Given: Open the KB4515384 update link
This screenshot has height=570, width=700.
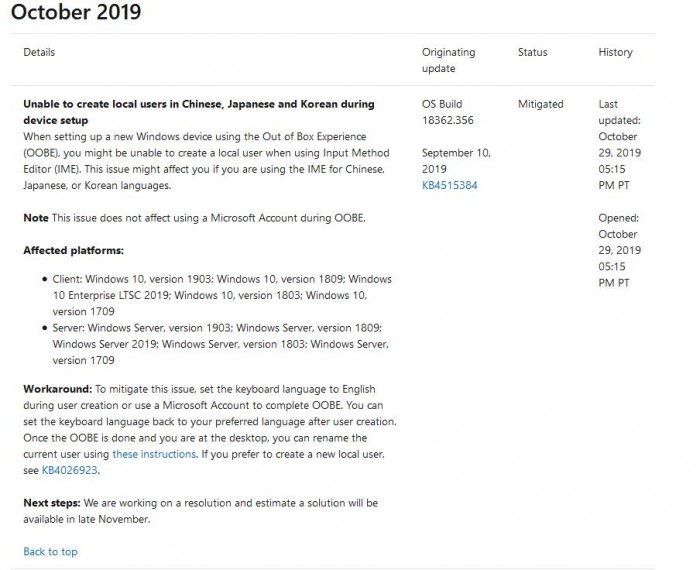Looking at the screenshot, I should pyautogui.click(x=450, y=185).
